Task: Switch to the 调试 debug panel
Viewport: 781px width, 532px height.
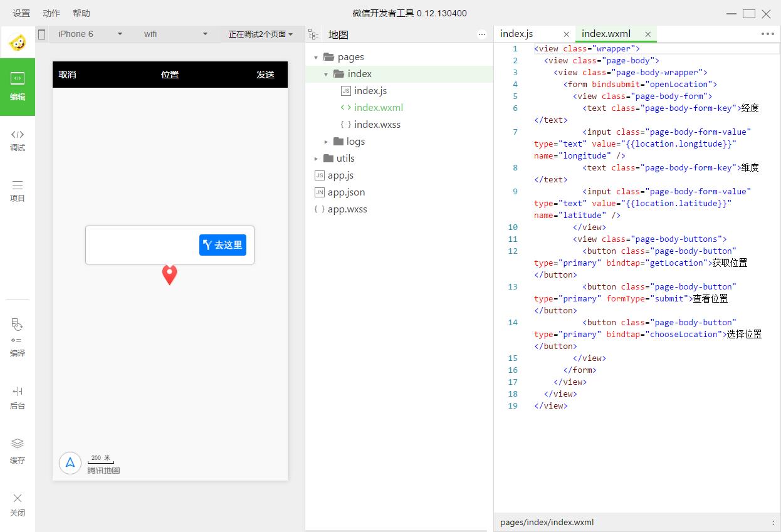Action: point(18,140)
